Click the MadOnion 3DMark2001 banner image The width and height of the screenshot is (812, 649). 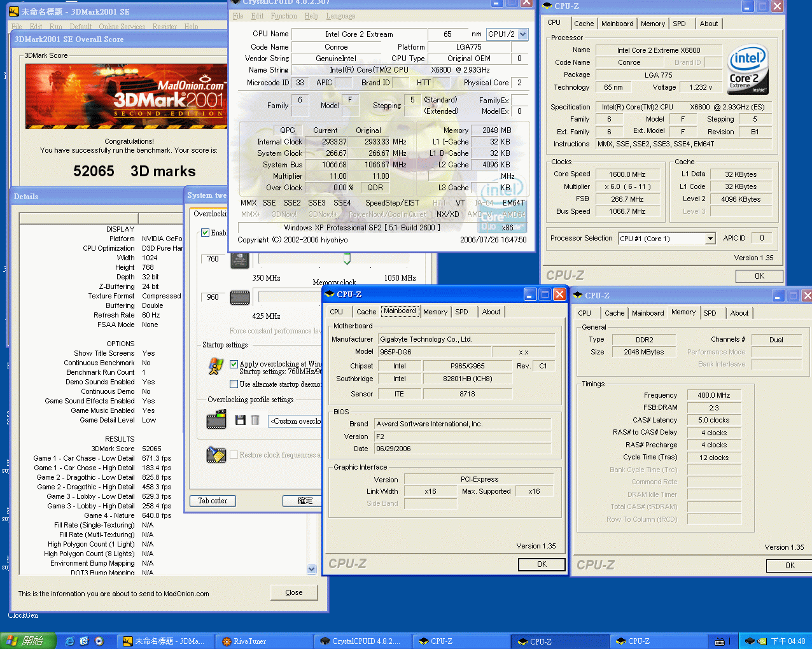[126, 96]
